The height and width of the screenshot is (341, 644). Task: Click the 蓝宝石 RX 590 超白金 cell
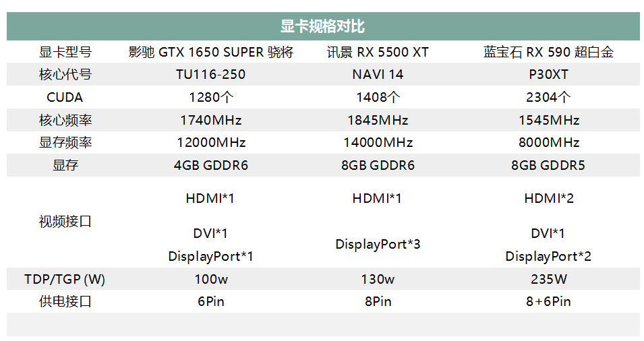[548, 52]
